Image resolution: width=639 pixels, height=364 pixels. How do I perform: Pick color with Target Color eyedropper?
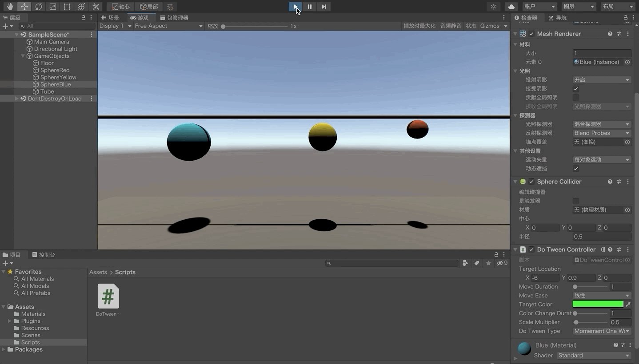click(x=628, y=305)
